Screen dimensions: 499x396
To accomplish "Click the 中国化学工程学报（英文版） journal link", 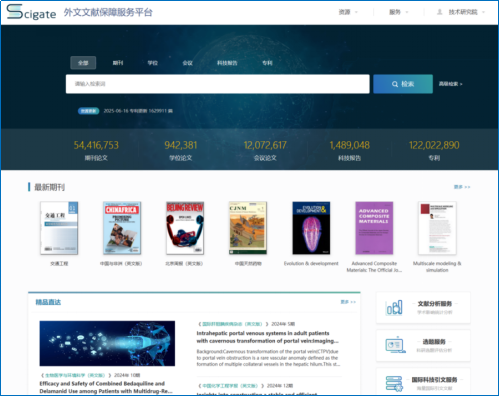I will [x=230, y=386].
